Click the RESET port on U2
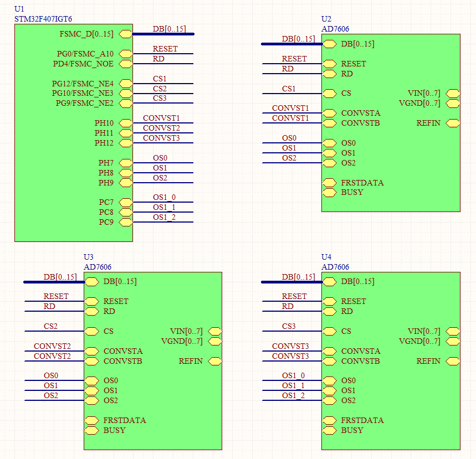 [330, 64]
